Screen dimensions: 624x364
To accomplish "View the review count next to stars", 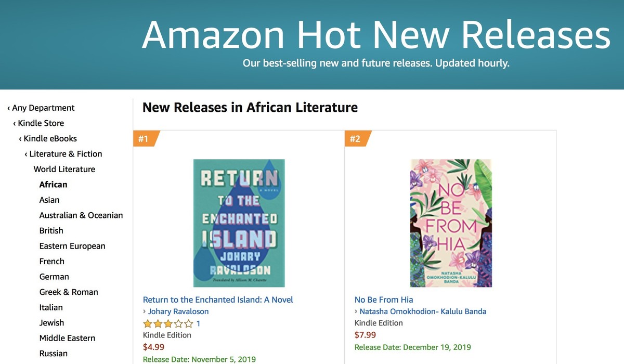I will pos(198,323).
